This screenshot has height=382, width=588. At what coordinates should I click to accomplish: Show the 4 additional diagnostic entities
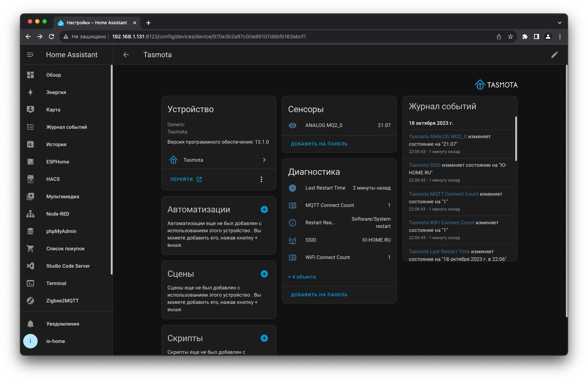click(302, 277)
